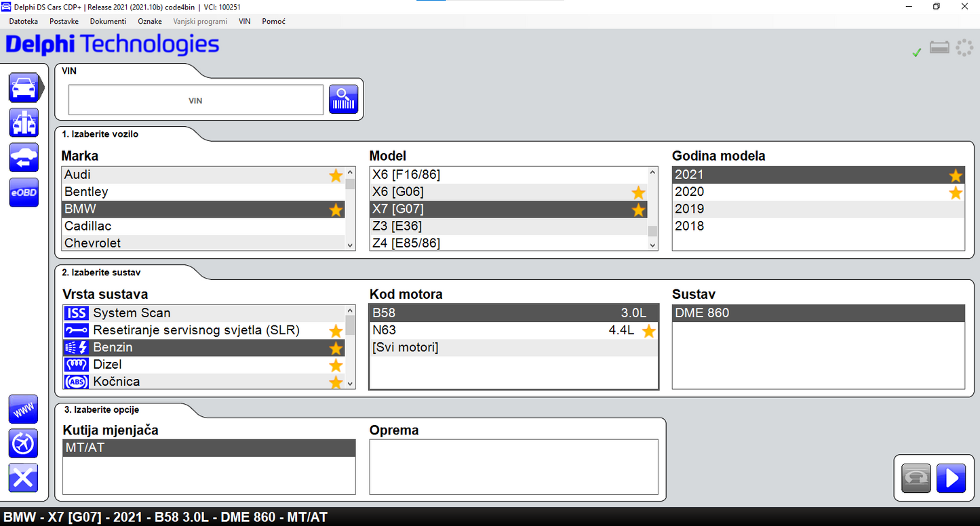The image size is (980, 526).
Task: Toggle favorite star for year 2020
Action: pyautogui.click(x=955, y=193)
